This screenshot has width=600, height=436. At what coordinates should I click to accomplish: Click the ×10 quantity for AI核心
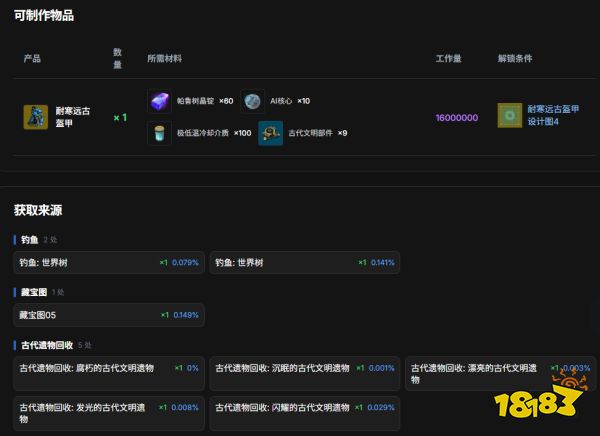click(x=303, y=101)
